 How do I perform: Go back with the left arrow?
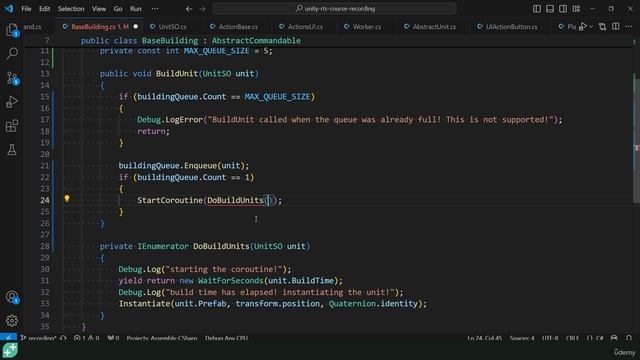coord(189,9)
